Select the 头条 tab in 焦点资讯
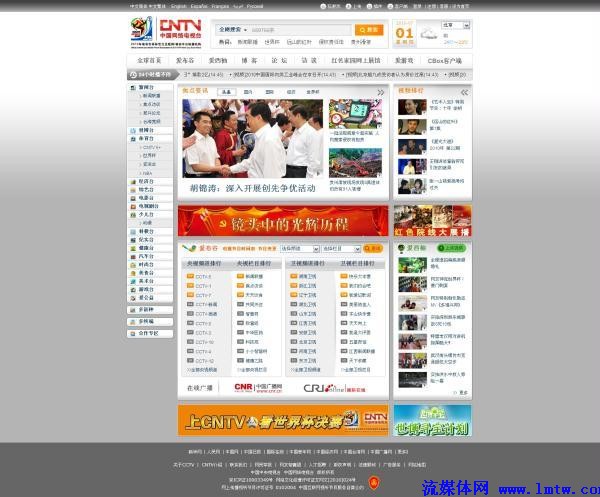The height and width of the screenshot is (497, 600). (x=225, y=92)
